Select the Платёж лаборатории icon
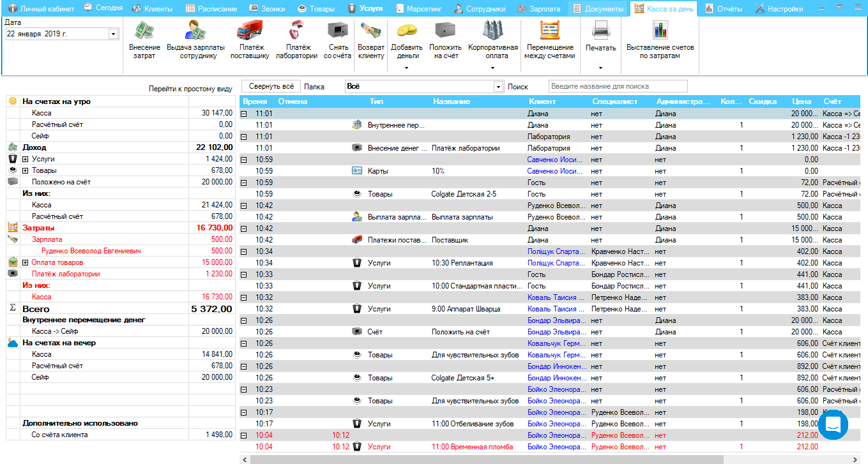 click(296, 31)
